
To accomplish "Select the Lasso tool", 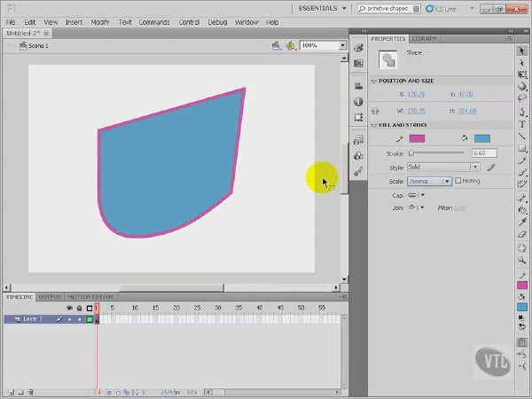I will pyautogui.click(x=522, y=98).
